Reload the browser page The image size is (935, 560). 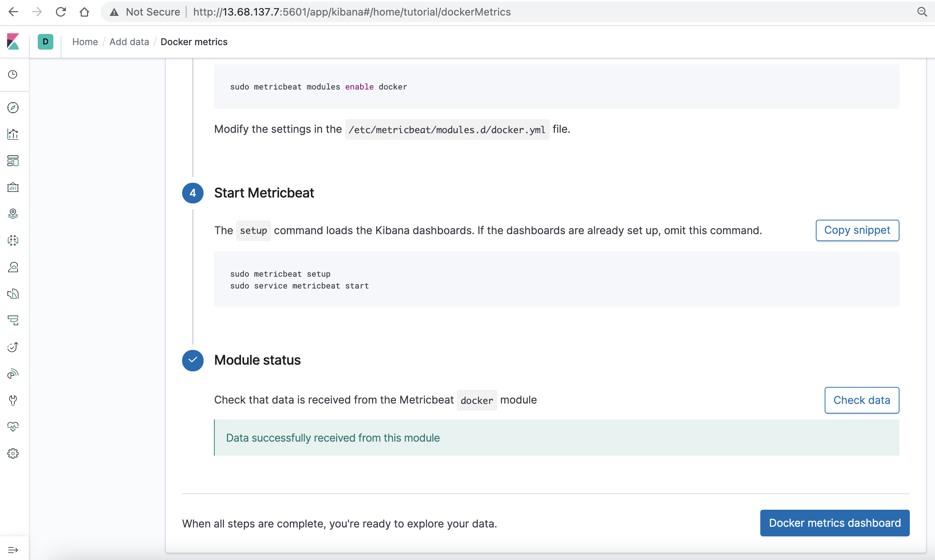pyautogui.click(x=61, y=12)
